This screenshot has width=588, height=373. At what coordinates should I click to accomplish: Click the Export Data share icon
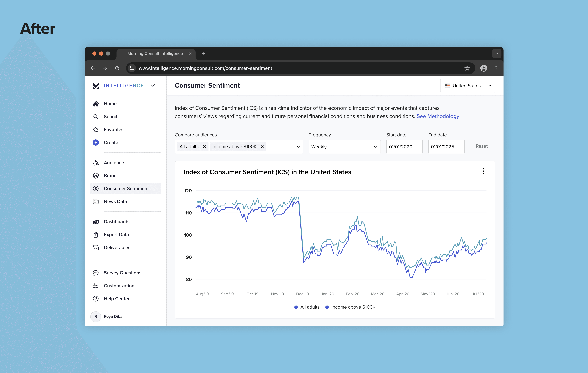[x=96, y=234]
